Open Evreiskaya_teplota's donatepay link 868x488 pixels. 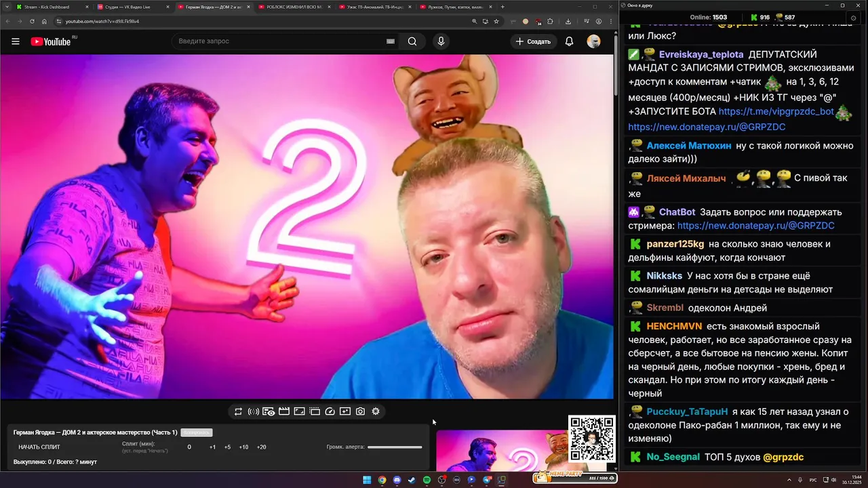707,127
